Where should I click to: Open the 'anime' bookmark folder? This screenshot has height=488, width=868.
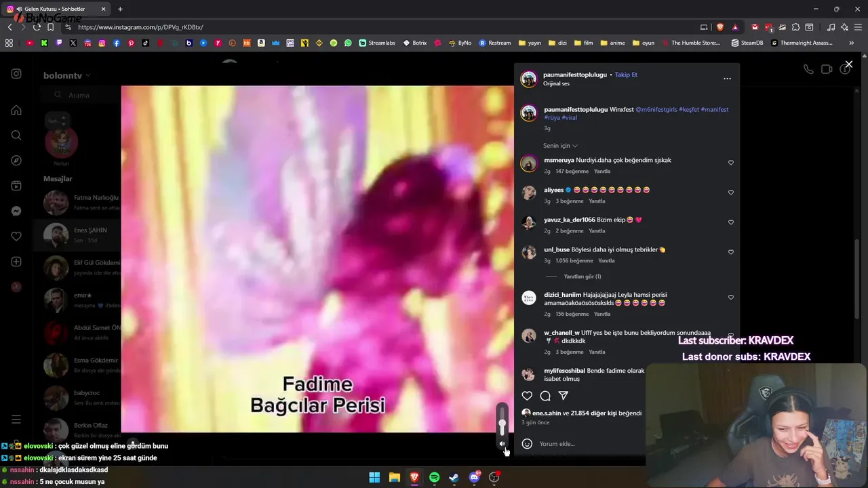tap(612, 43)
